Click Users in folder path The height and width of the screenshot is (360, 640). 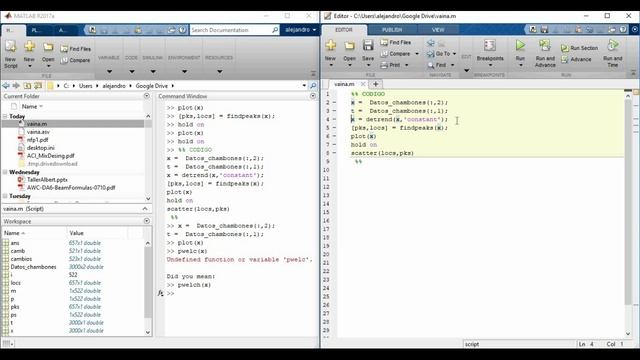(85, 86)
